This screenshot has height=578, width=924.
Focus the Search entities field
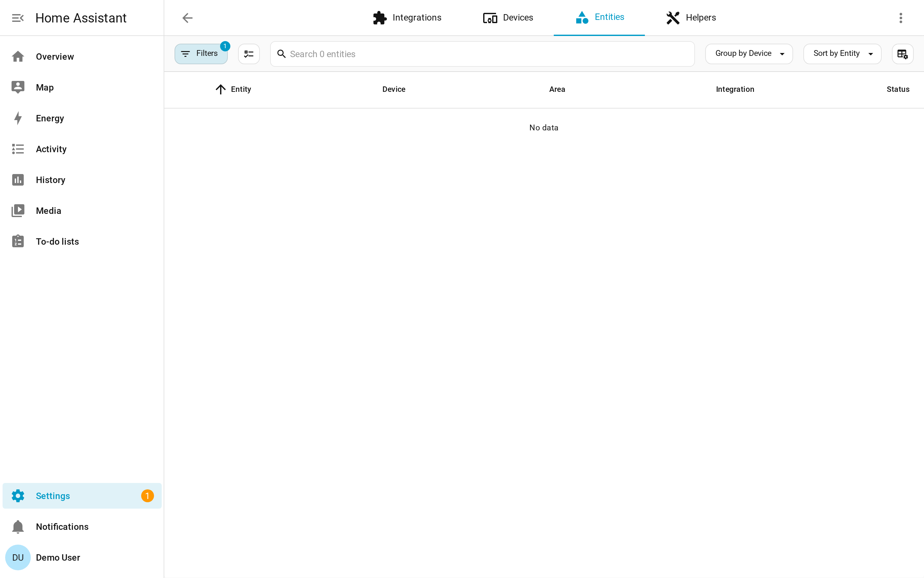click(482, 54)
